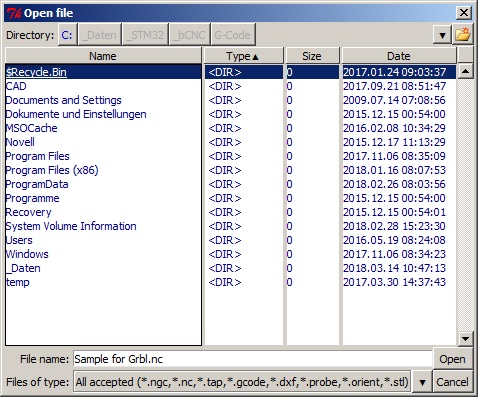Image resolution: width=478 pixels, height=397 pixels.
Task: Click the <DIR> type in the Users row
Action: click(225, 240)
